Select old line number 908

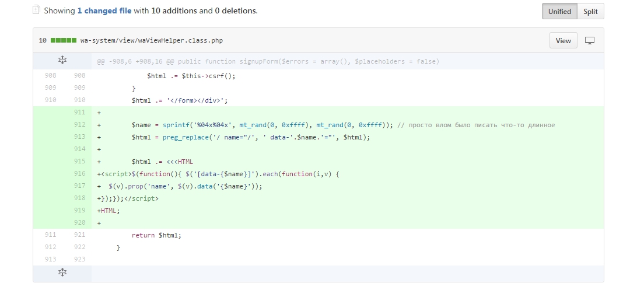[x=50, y=76]
